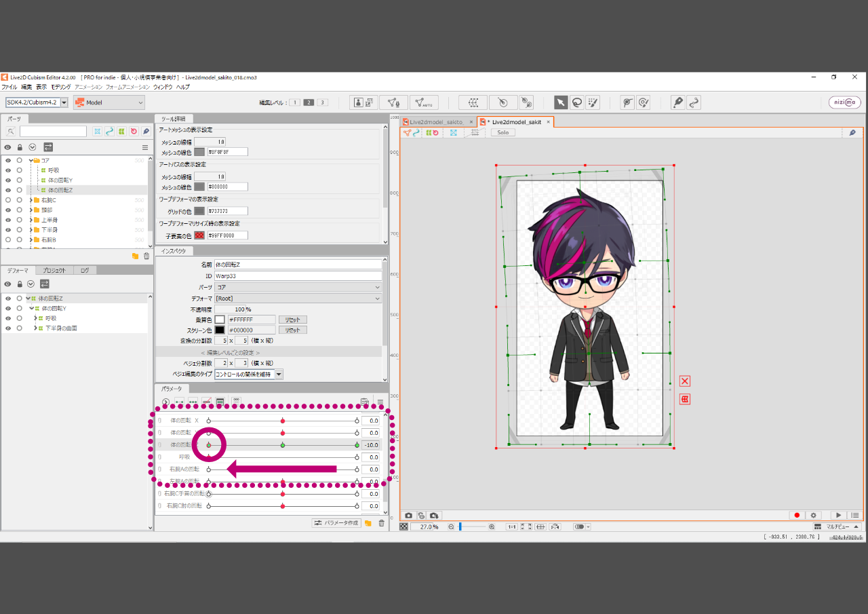The image size is (868, 614).
Task: Create a warp deformer from the toolbar
Action: [473, 102]
